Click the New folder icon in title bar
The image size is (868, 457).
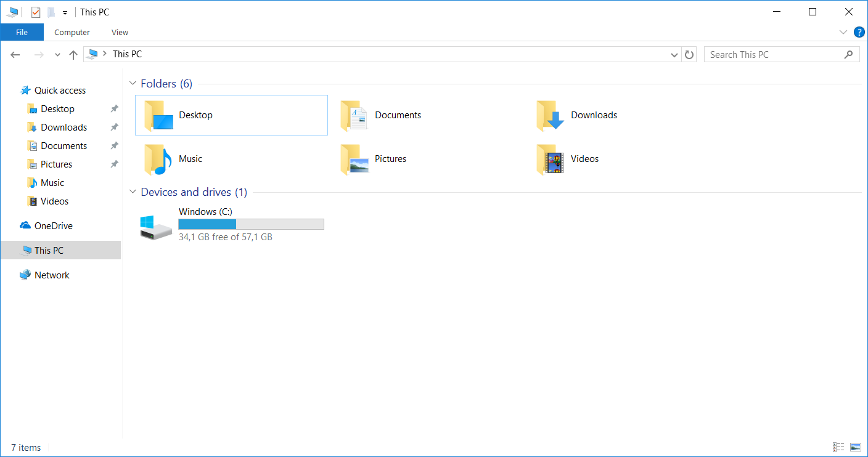[x=51, y=12]
